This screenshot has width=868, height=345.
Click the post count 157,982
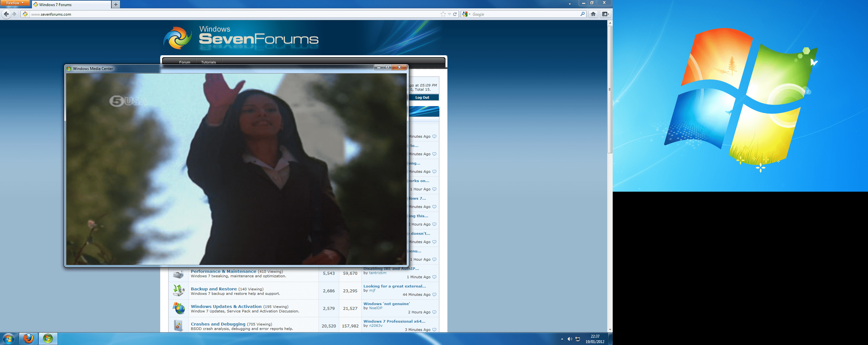[350, 326]
